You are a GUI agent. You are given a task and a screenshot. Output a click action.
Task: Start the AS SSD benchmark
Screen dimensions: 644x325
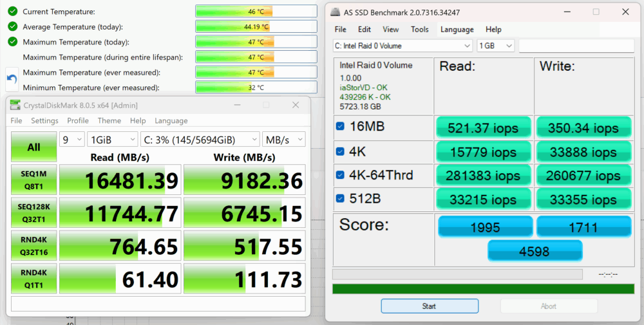[x=430, y=306]
